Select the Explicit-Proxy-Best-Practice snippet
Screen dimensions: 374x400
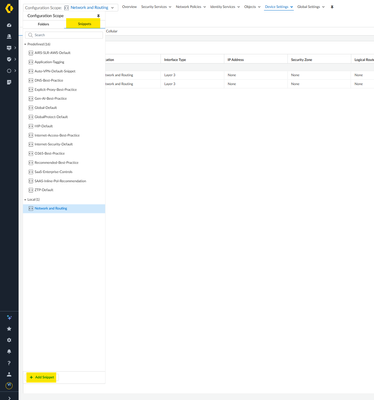click(56, 90)
